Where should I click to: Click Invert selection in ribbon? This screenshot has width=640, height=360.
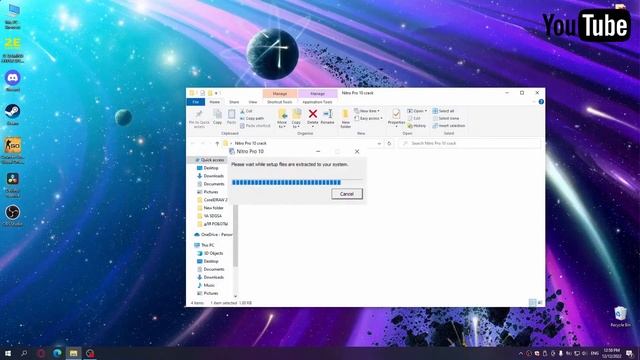point(449,126)
